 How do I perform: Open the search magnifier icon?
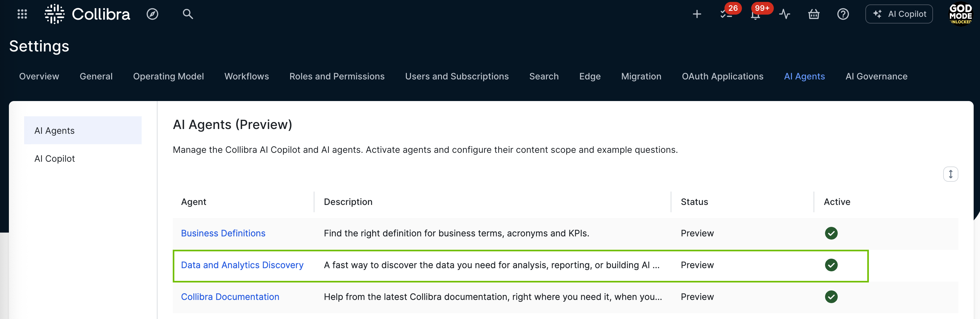(188, 14)
